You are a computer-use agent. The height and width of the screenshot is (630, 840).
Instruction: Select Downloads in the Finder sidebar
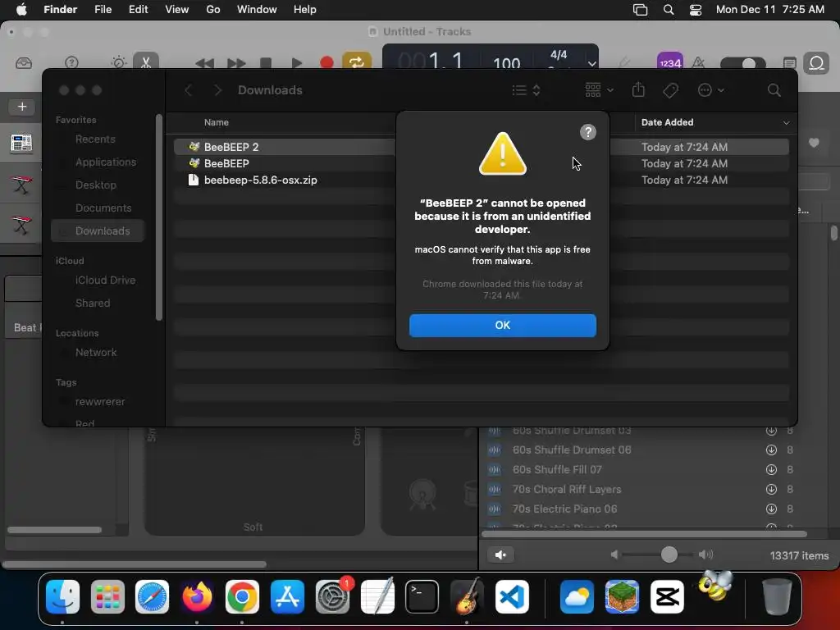[x=98, y=231]
